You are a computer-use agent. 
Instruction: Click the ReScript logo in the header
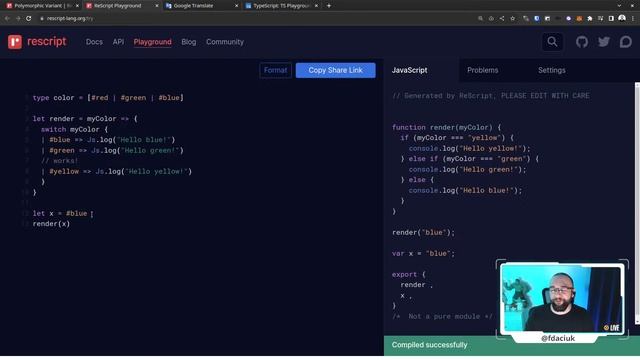pyautogui.click(x=15, y=42)
